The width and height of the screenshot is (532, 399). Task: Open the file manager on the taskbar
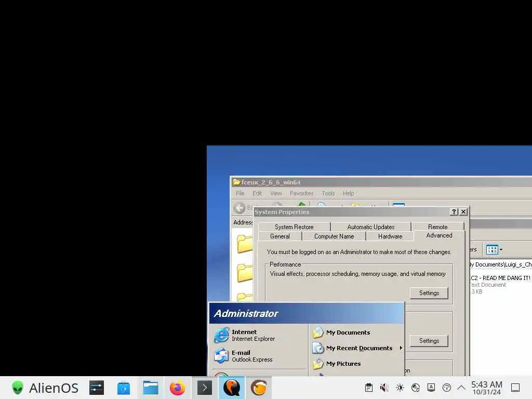[151, 388]
